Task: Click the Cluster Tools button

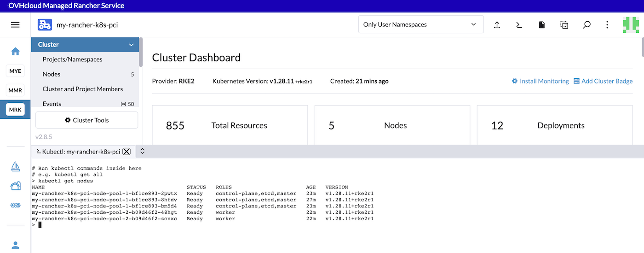Action: [86, 120]
